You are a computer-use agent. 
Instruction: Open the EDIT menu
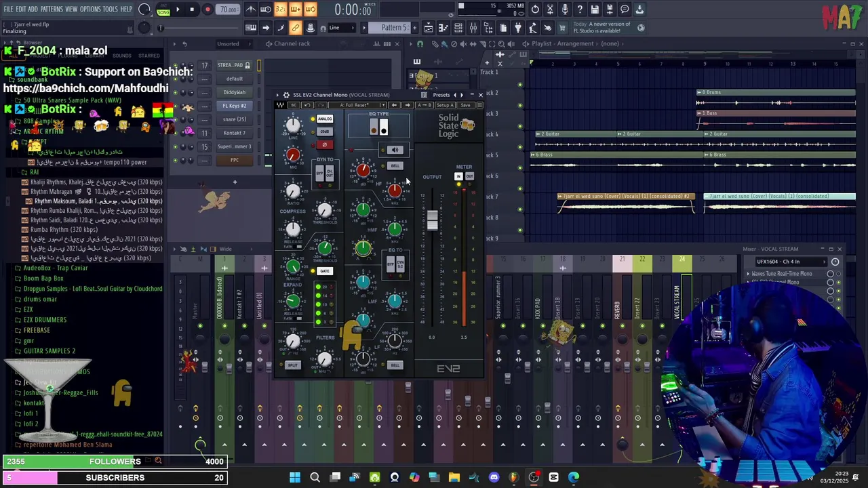point(21,9)
